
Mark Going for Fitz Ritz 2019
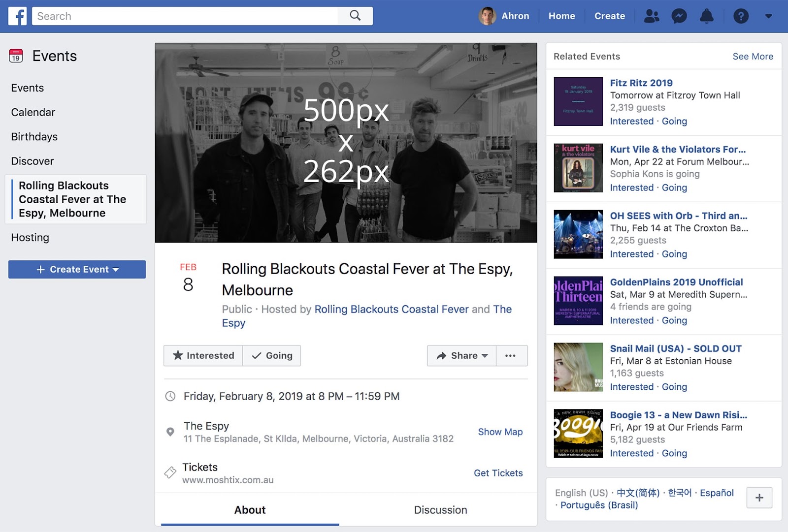674,121
